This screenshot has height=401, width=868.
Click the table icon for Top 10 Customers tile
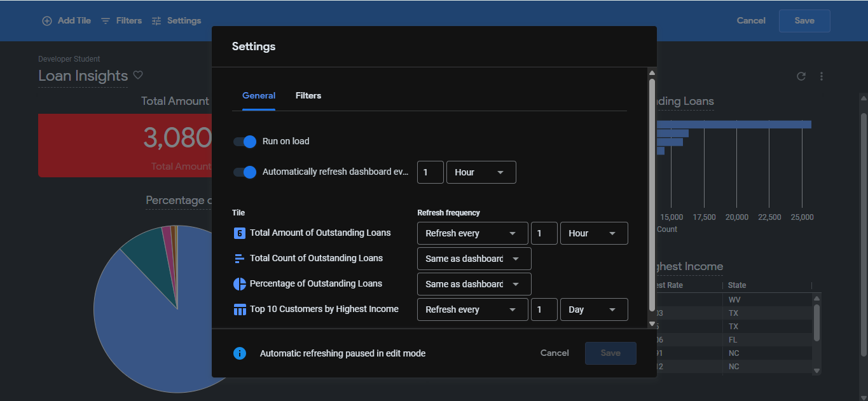coord(240,309)
